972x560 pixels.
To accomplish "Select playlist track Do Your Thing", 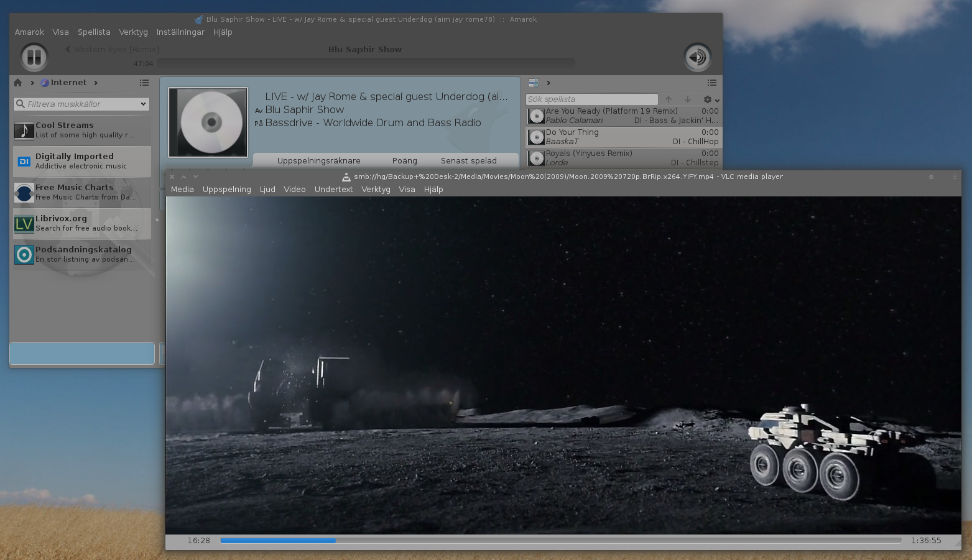I will 624,137.
